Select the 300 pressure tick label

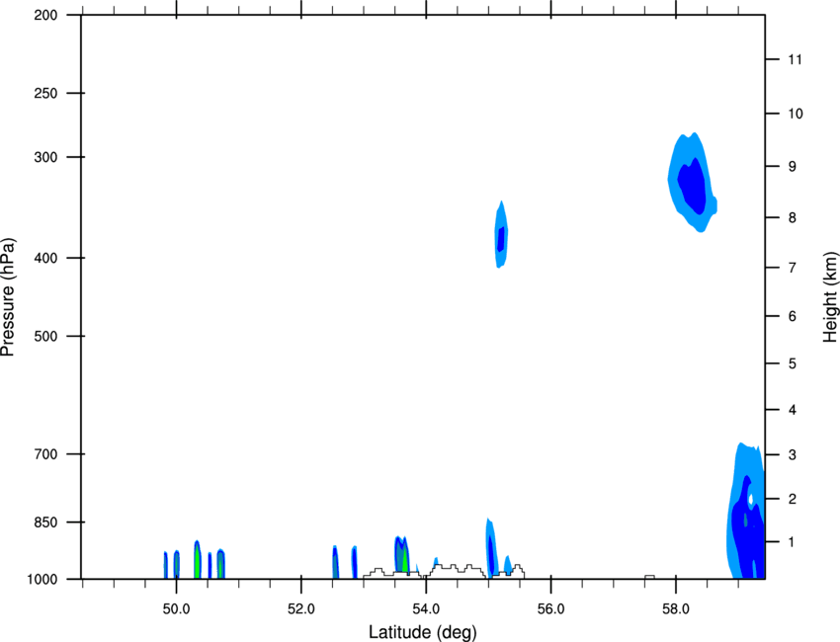pos(45,157)
